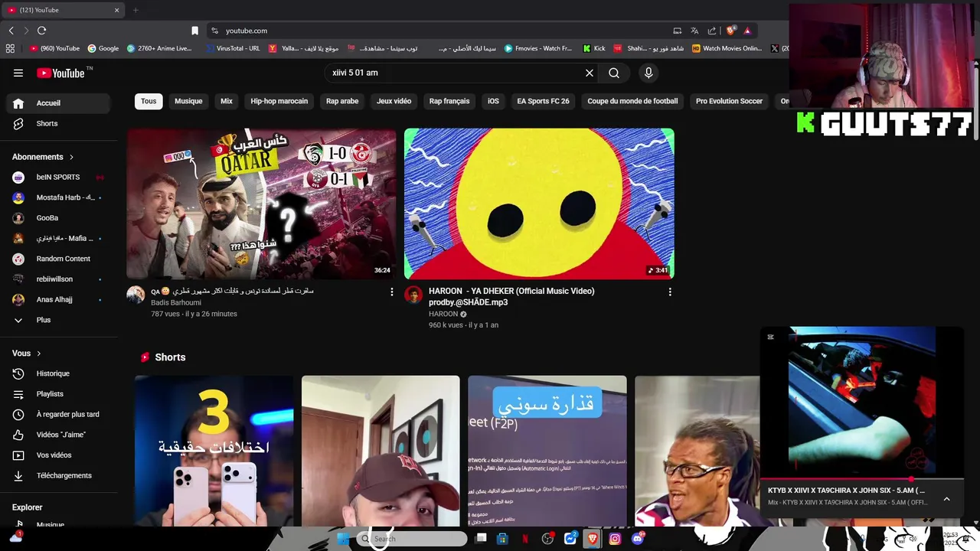The height and width of the screenshot is (551, 980).
Task: Open Brave Shields lion icon
Action: pos(731,31)
